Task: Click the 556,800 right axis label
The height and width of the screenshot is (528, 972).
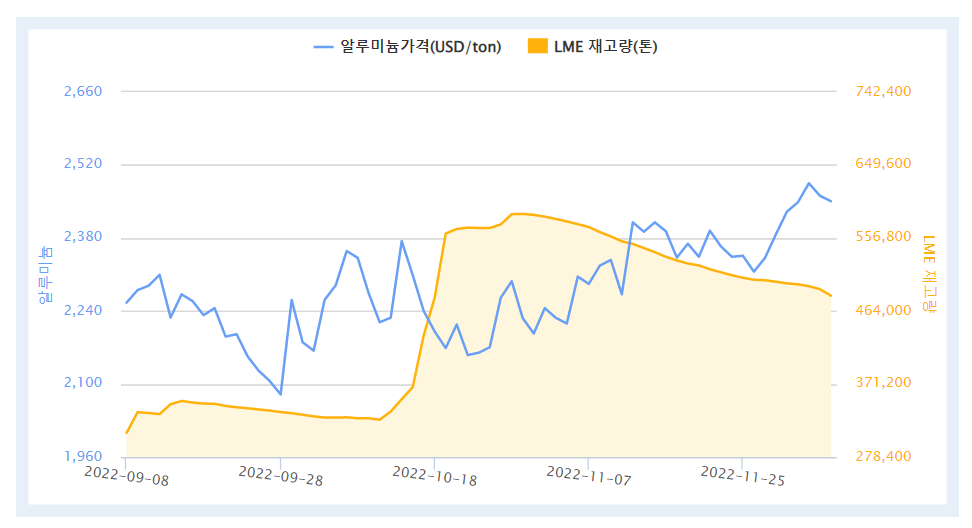Action: (883, 237)
